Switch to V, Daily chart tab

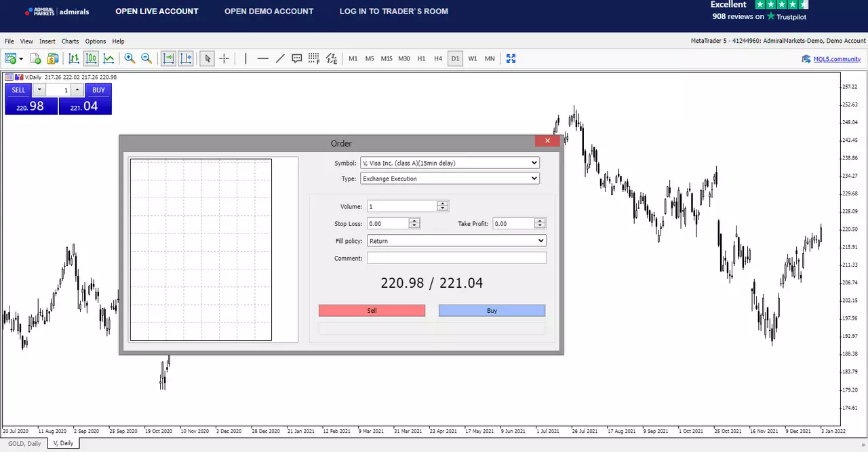(63, 444)
